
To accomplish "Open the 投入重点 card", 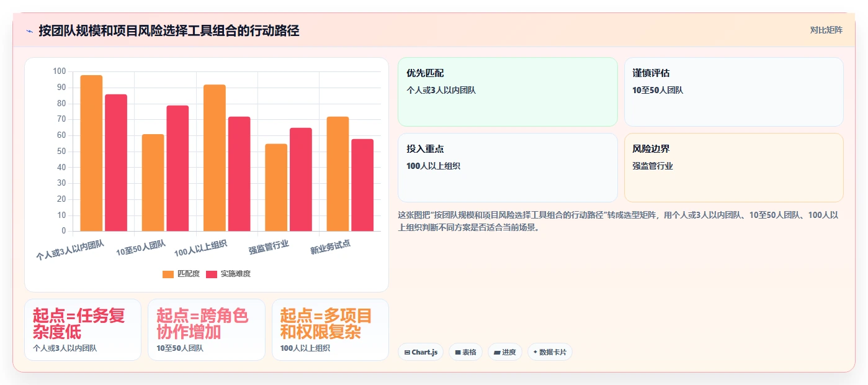I will (x=508, y=168).
